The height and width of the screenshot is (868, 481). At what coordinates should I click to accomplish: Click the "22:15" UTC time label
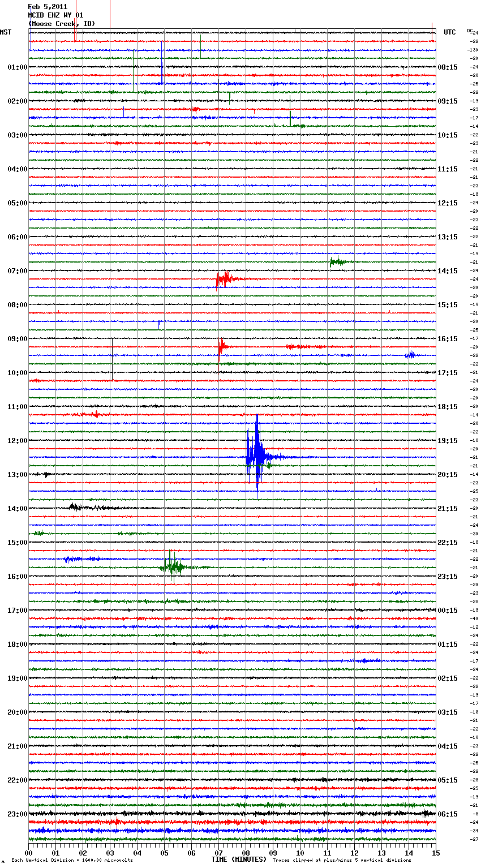448,543
